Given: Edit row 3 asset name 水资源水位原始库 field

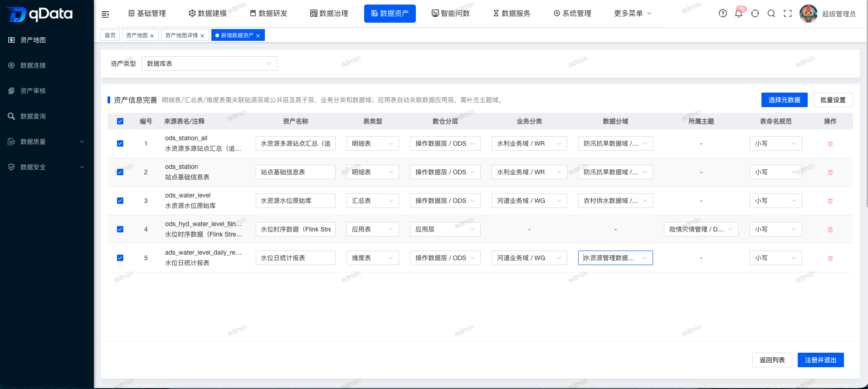Looking at the screenshot, I should (296, 201).
